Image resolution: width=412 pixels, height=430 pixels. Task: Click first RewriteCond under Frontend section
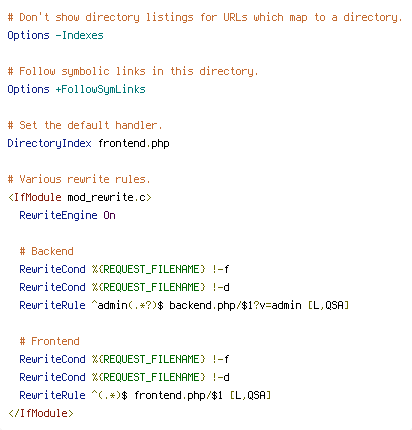[124, 359]
